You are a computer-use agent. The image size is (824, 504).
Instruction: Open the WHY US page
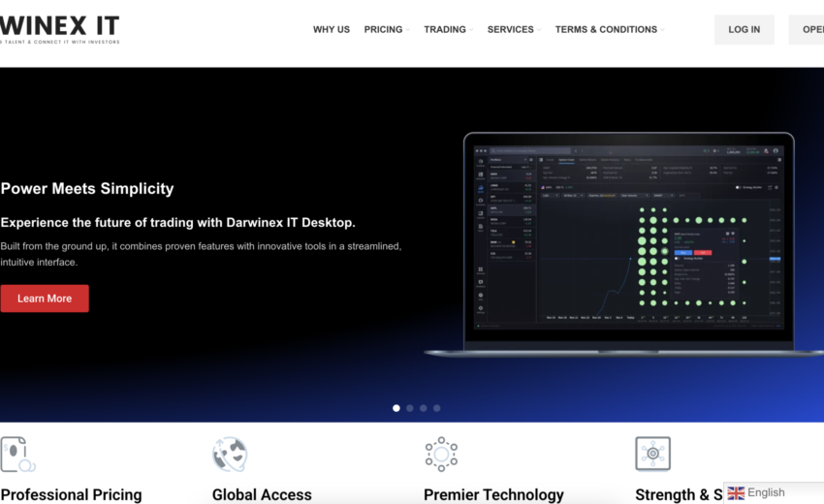pos(332,29)
